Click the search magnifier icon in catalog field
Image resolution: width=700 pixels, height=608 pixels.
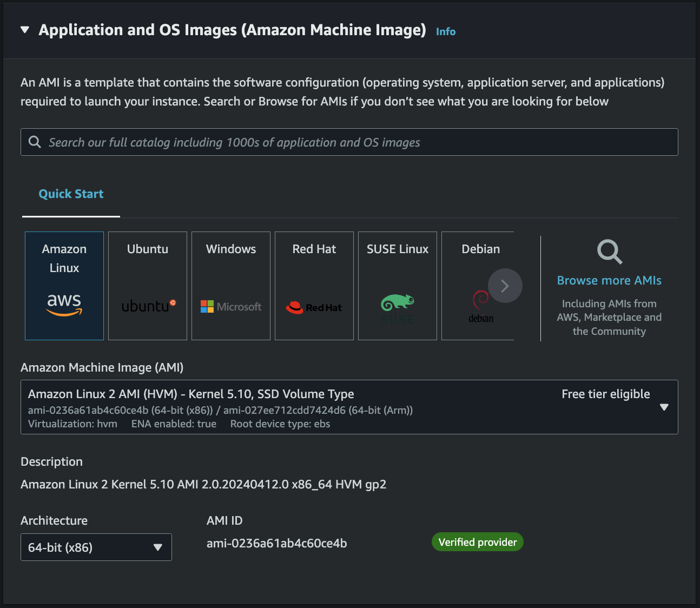(x=35, y=142)
